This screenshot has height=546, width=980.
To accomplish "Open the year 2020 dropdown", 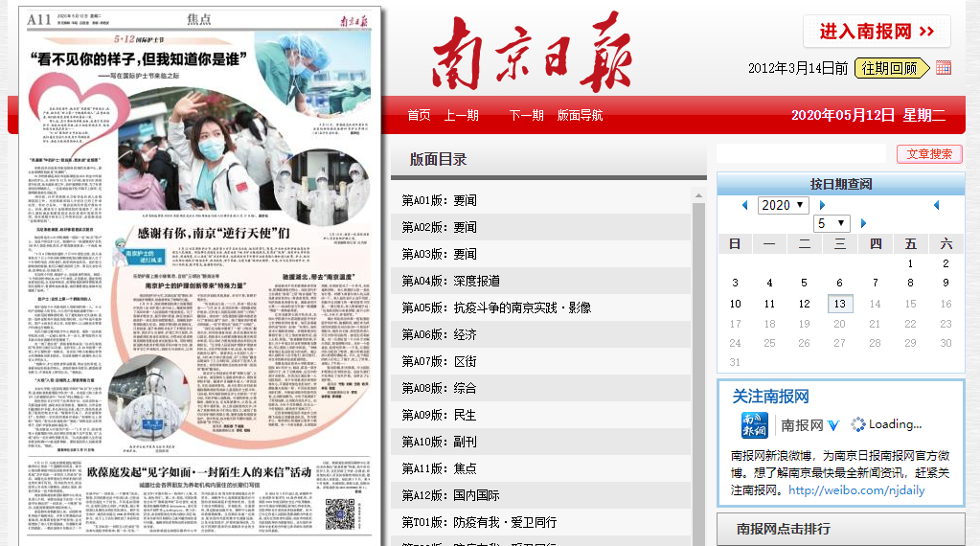I will (x=783, y=205).
